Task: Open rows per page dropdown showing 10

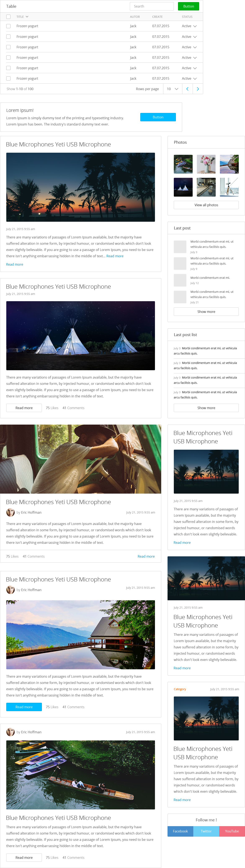Action: tap(173, 89)
